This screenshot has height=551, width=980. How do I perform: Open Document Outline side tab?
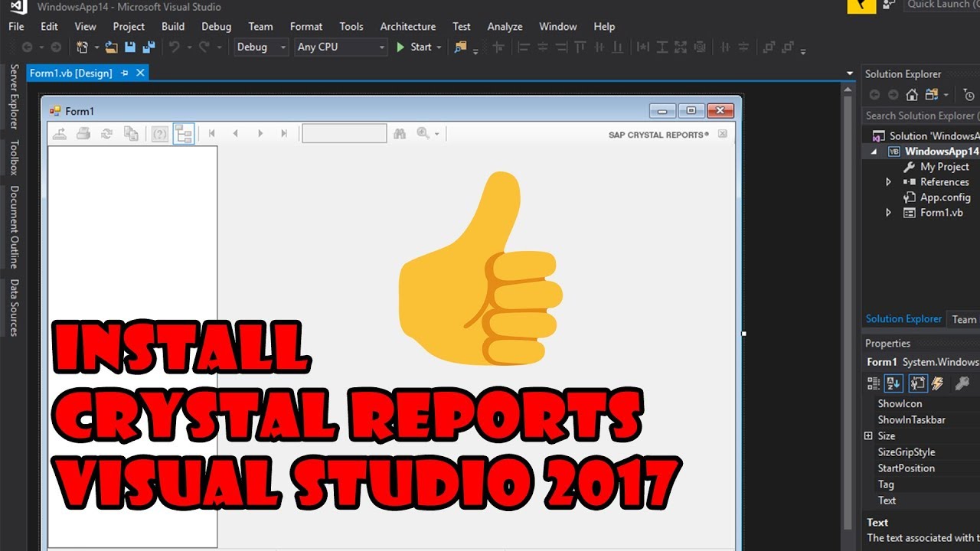(14, 227)
